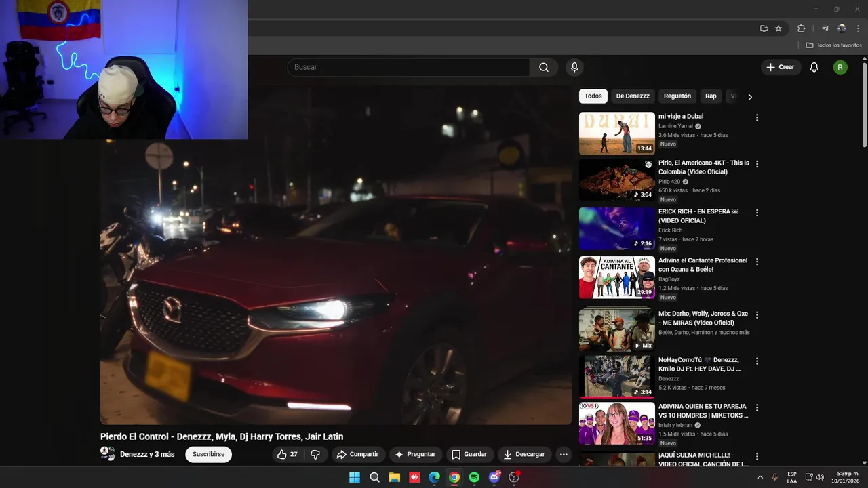Open options menu for Pirlo This Is Colombia video
Viewport: 868px width, 488px height.
click(x=757, y=164)
